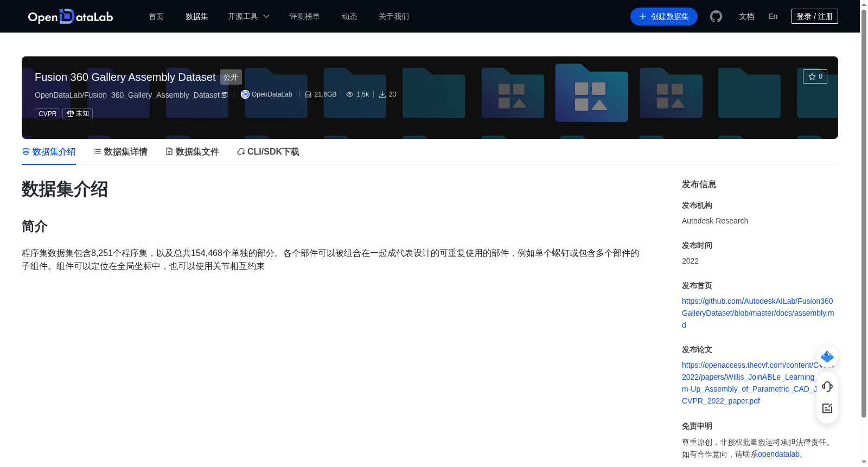Screen dimensions: 868x467
Task: Click the views eye icon
Action: (x=350, y=94)
